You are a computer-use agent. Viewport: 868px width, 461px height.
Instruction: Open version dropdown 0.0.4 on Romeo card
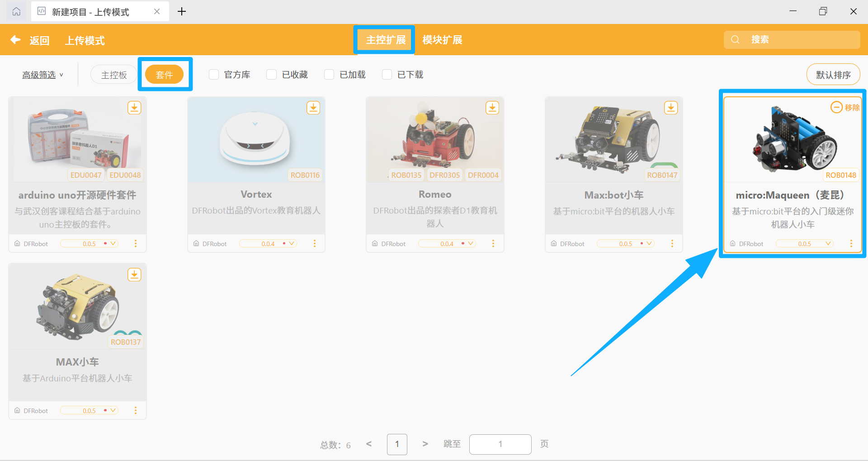(447, 243)
